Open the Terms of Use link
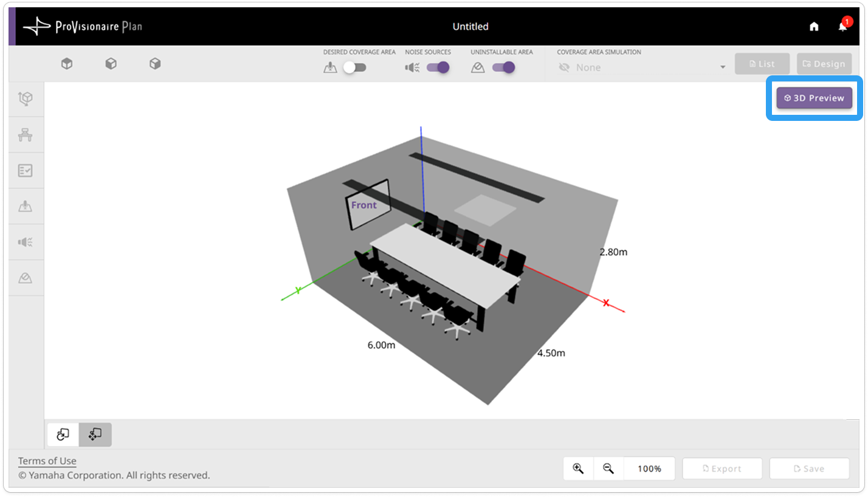This screenshot has height=497, width=868. coord(47,461)
